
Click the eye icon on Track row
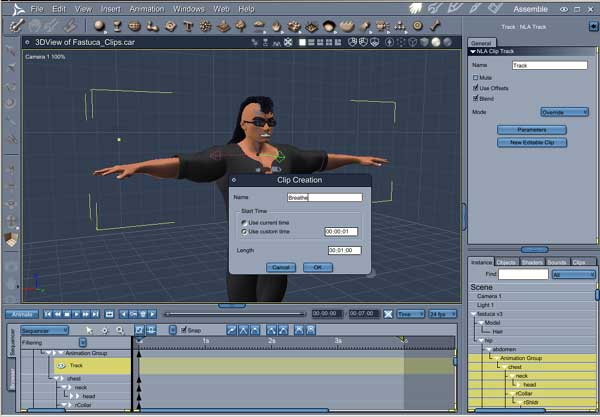pos(60,366)
